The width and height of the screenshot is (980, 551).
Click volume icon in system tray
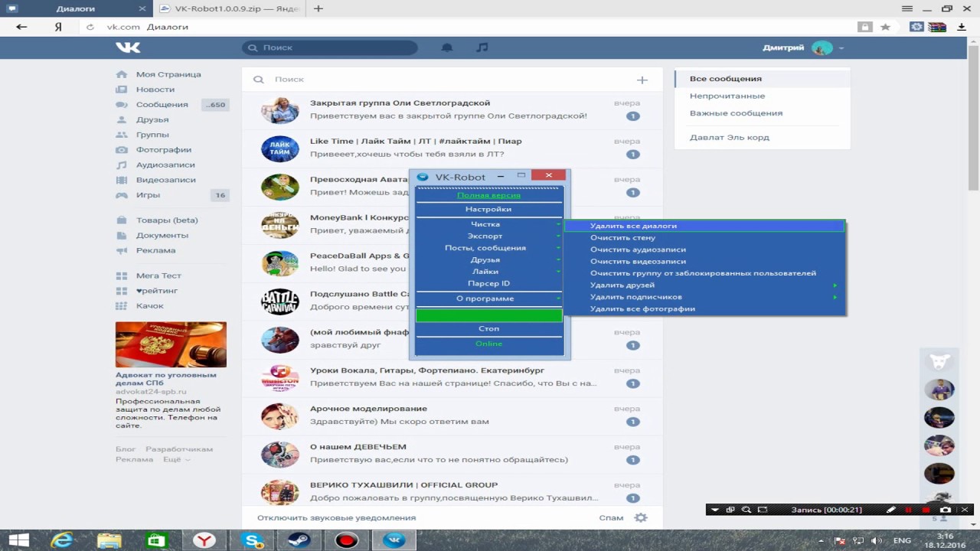pyautogui.click(x=877, y=540)
